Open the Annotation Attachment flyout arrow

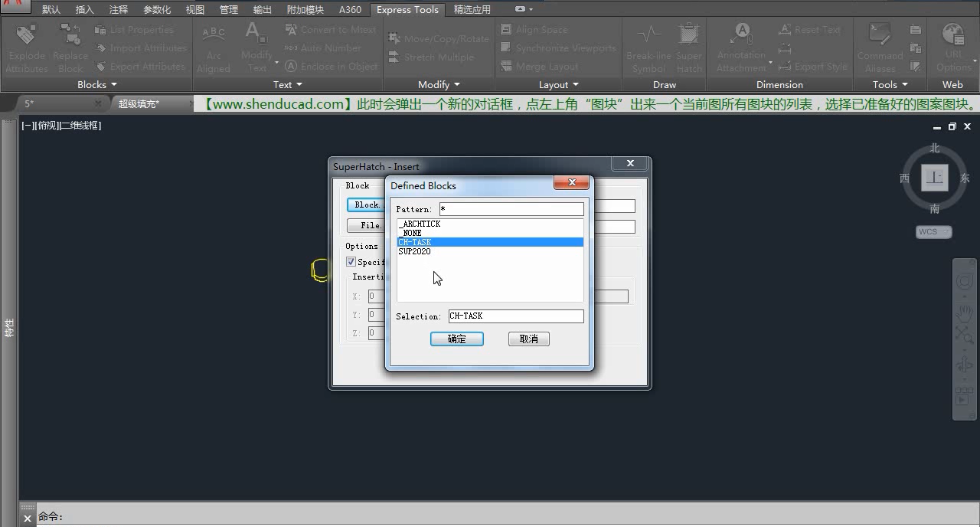click(769, 63)
